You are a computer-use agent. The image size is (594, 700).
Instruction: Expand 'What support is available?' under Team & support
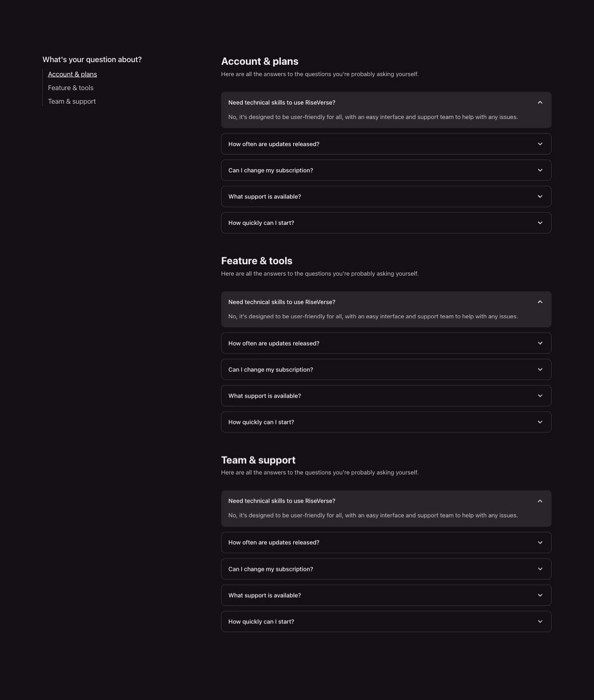386,595
